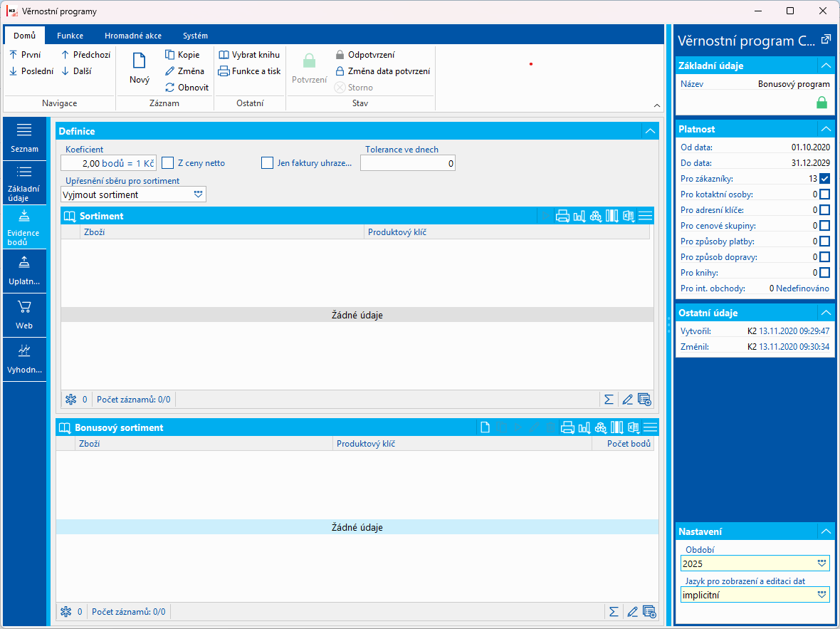Click sum icon in Bonusový sortiment footer
Screen dimensions: 840x629
tap(614, 611)
